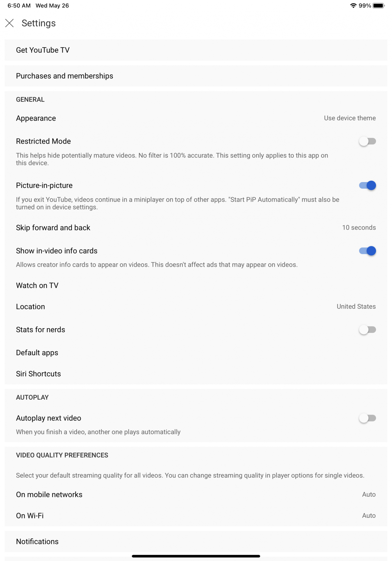Open Get YouTube TV
The image size is (392, 561).
point(196,50)
